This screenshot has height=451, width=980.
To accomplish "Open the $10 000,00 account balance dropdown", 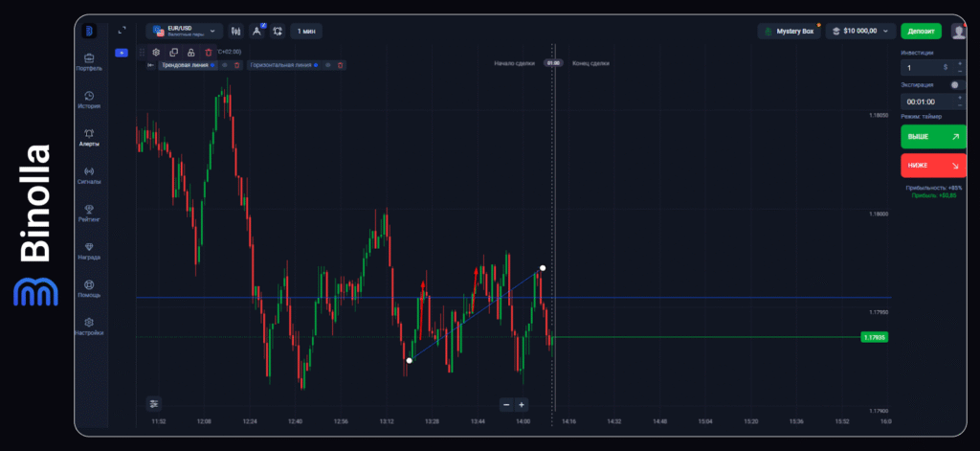I will [x=862, y=31].
